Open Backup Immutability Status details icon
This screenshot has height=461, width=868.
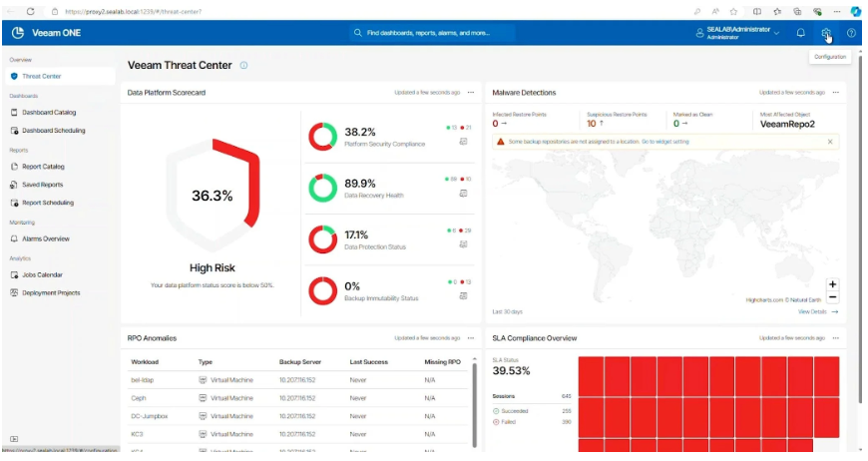464,297
